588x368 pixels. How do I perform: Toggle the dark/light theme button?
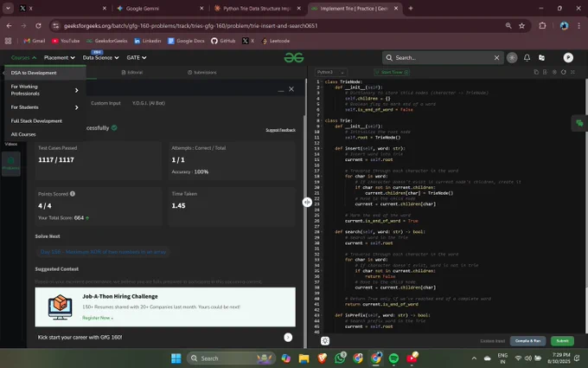(512, 57)
